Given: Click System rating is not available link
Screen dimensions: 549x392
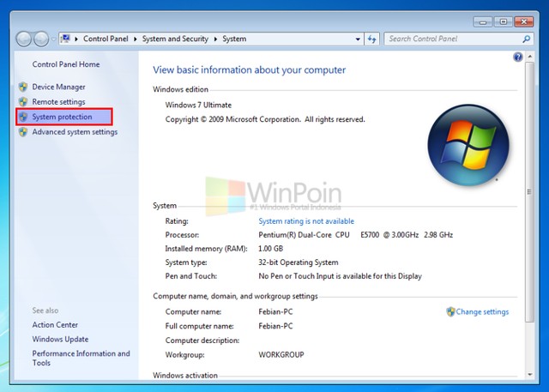Looking at the screenshot, I should [306, 221].
